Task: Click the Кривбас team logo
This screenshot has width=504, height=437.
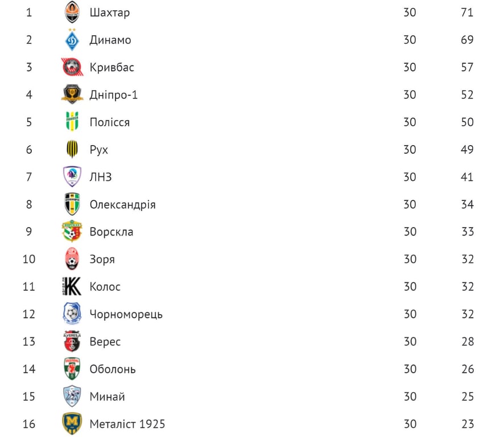Action: pos(72,67)
